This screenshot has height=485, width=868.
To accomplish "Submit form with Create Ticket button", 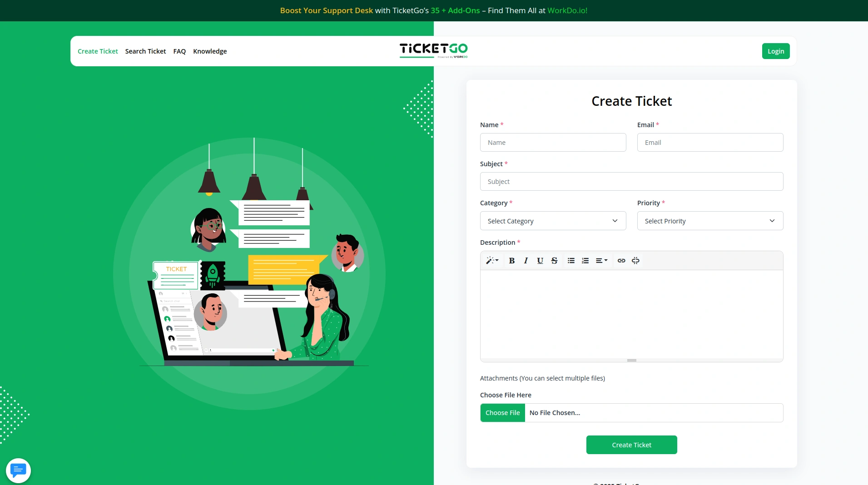I will (631, 445).
